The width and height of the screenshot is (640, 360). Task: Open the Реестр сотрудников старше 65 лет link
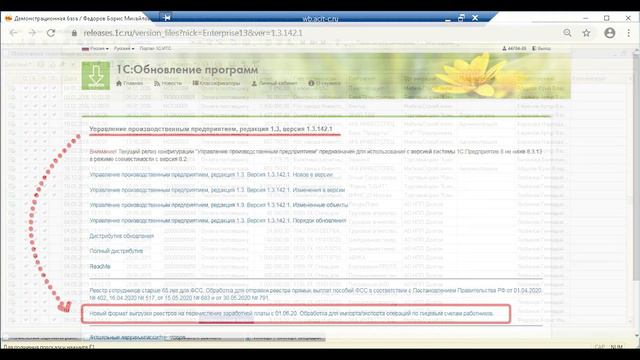pyautogui.click(x=316, y=294)
